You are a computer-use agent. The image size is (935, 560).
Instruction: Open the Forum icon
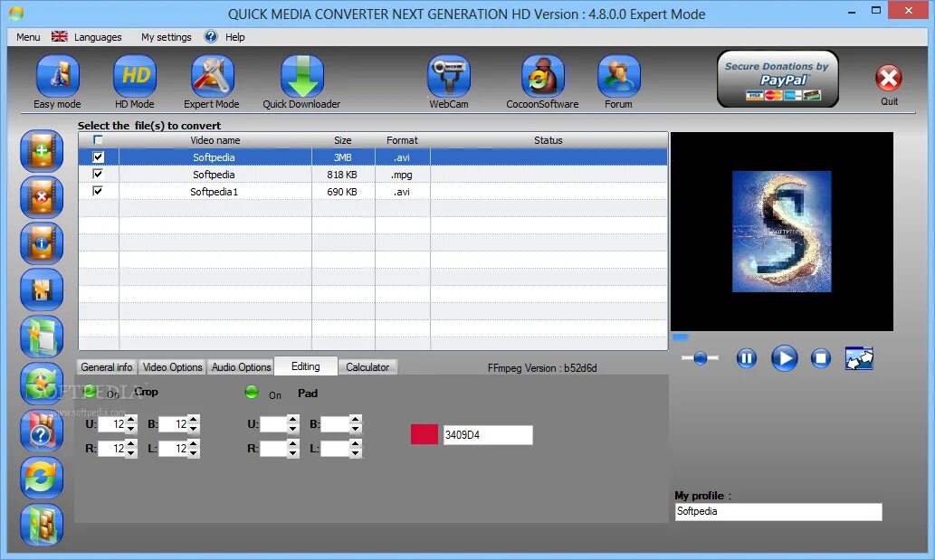[619, 76]
